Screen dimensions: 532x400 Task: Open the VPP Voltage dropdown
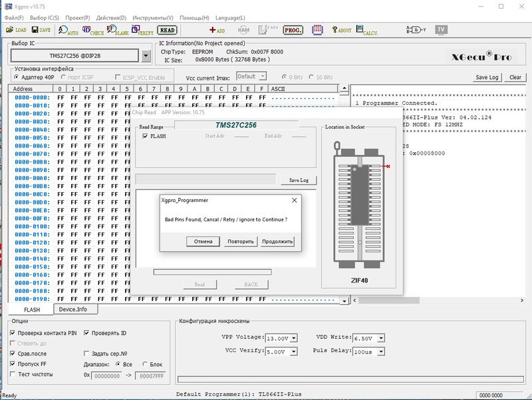tap(294, 338)
